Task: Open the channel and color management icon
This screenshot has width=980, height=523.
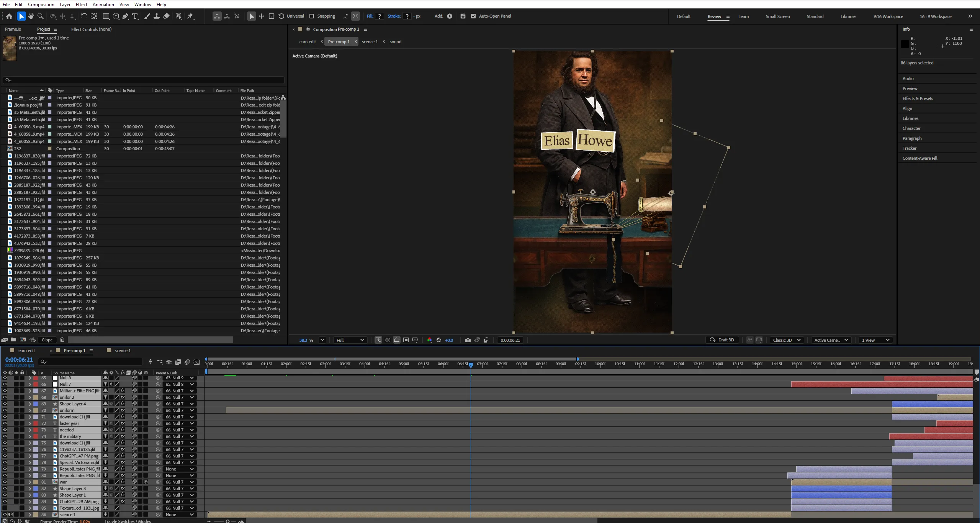Action: click(429, 340)
